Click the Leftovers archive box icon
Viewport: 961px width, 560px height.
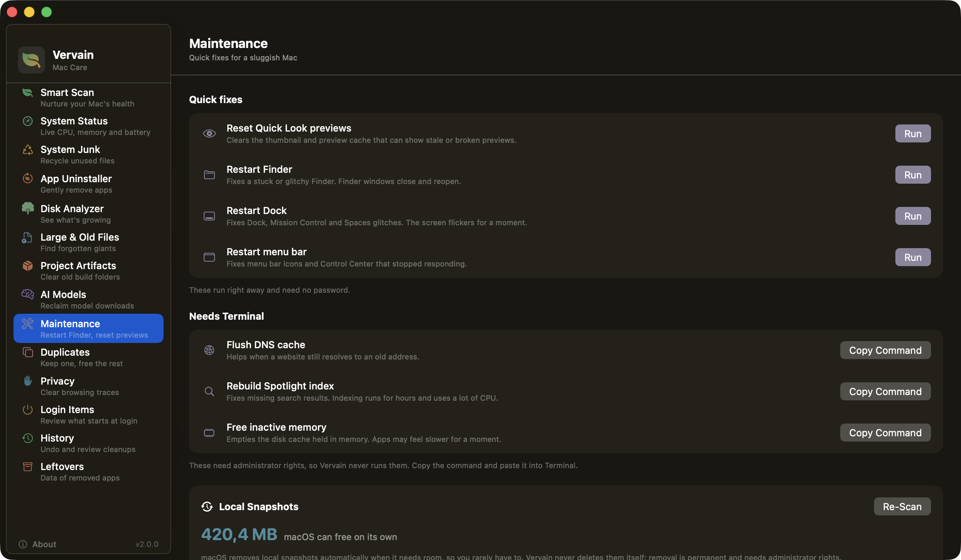click(27, 467)
